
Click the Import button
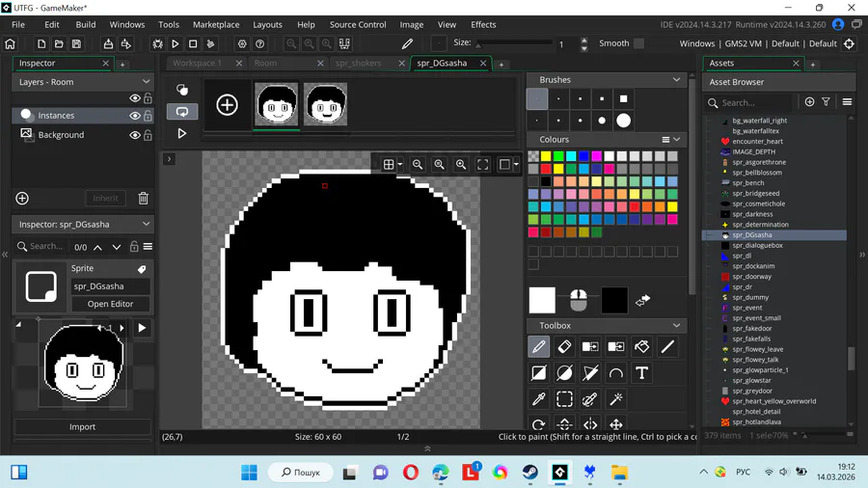tap(82, 426)
